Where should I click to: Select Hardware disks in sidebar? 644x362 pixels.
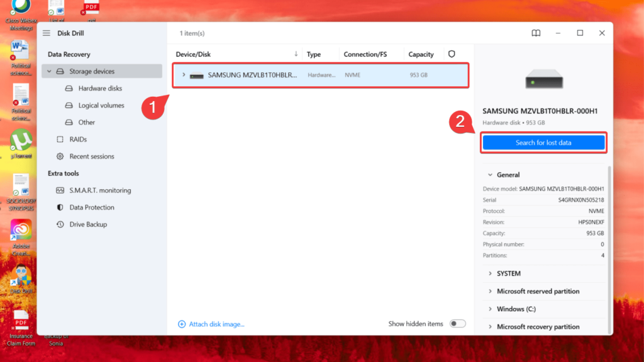[x=100, y=89]
